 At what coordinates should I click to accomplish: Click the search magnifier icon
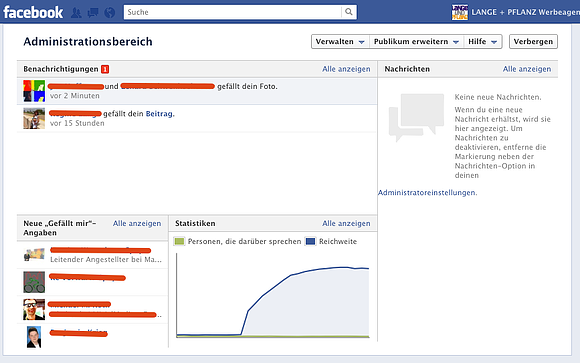pos(348,12)
